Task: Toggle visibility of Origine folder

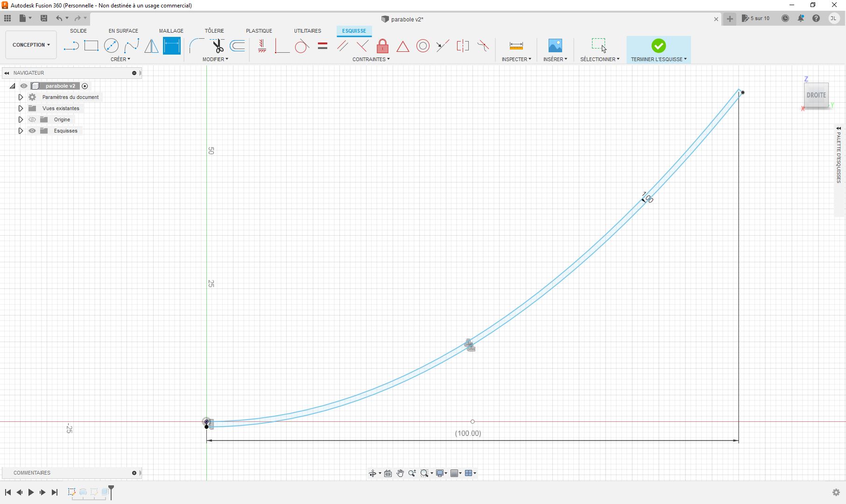Action: coord(32,119)
